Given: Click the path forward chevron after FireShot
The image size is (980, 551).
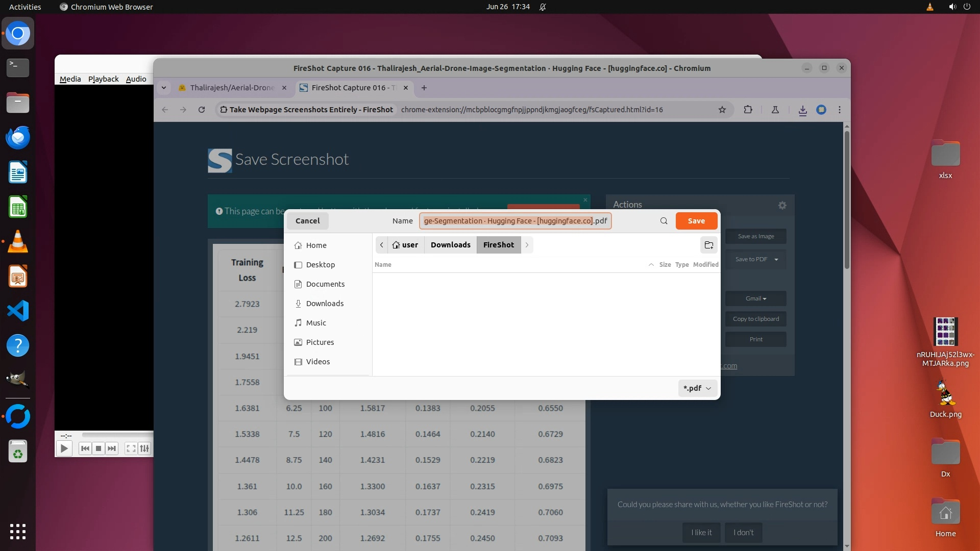Looking at the screenshot, I should pos(527,245).
